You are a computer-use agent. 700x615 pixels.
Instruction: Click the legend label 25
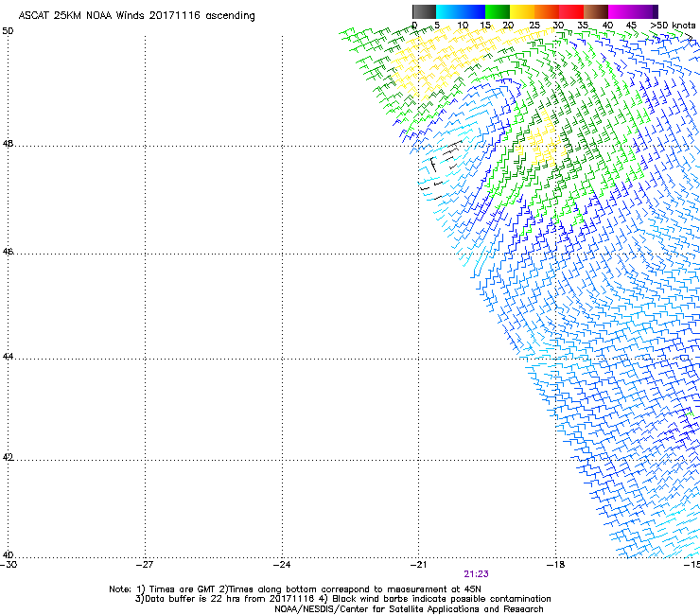[x=534, y=26]
